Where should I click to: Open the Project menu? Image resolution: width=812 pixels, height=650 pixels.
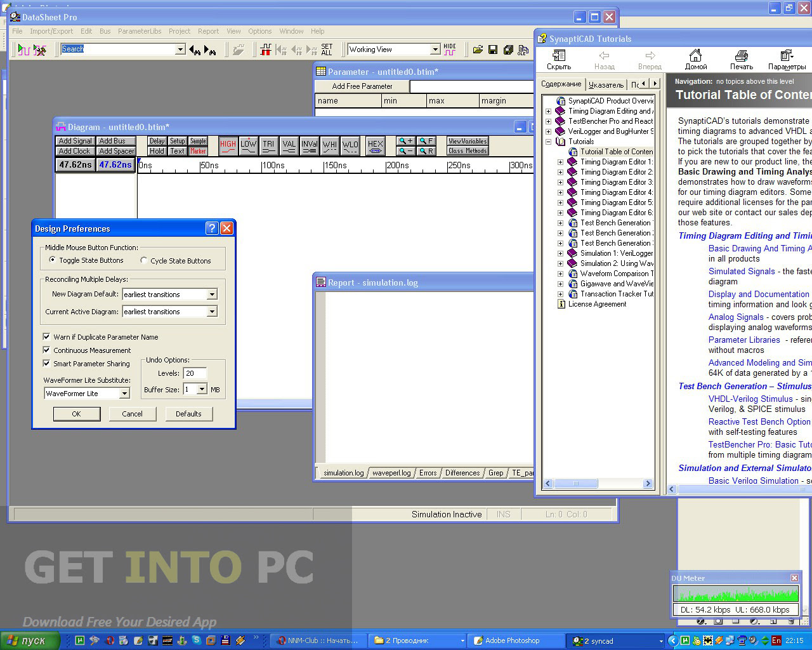180,31
